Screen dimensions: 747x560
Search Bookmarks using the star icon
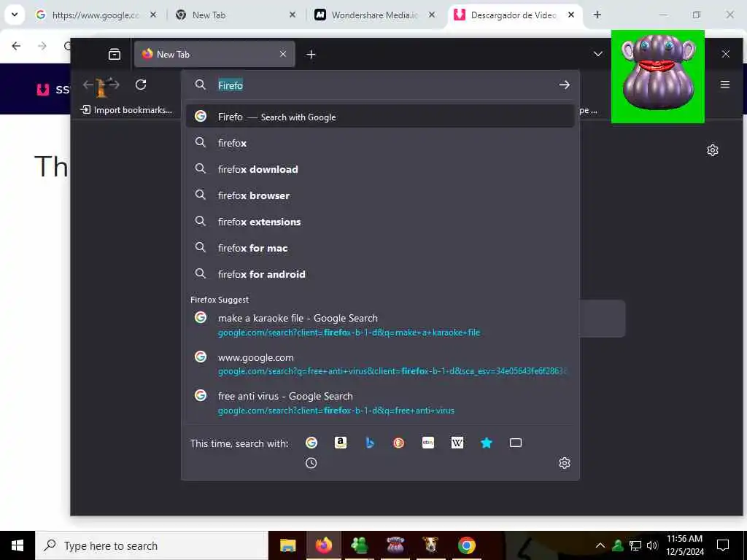[487, 443]
